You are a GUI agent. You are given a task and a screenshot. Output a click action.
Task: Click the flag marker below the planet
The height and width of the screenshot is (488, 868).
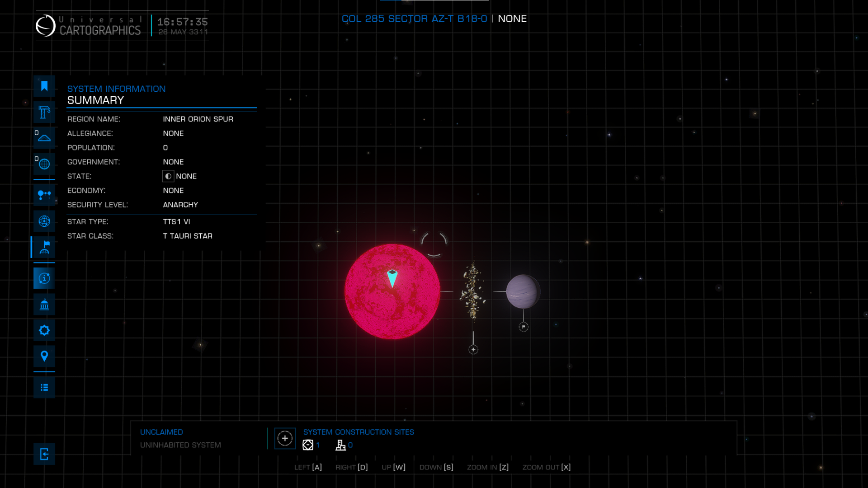pyautogui.click(x=524, y=327)
